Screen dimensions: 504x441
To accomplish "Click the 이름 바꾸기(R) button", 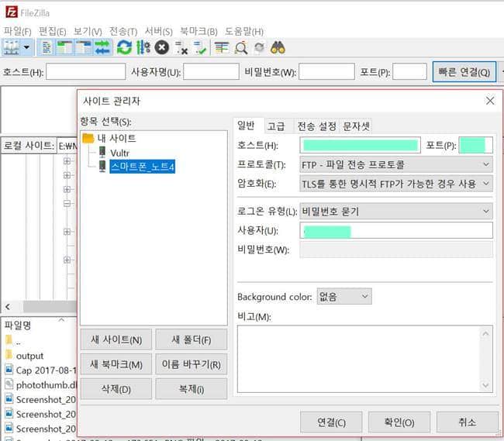I will 192,364.
